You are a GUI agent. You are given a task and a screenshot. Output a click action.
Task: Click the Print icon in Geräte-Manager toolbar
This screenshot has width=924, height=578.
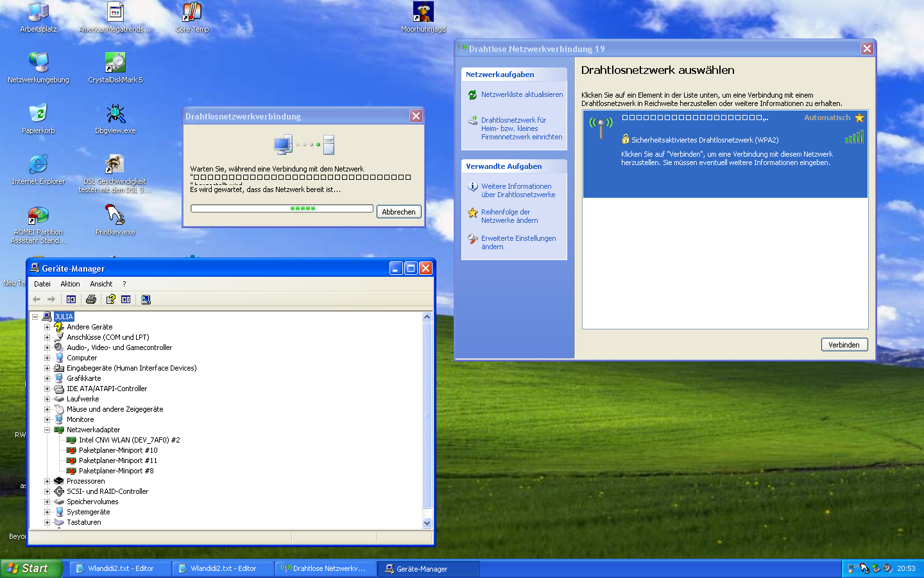(91, 299)
